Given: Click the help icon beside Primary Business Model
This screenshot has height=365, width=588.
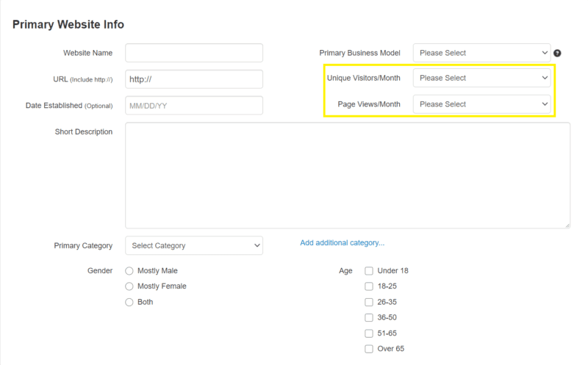Looking at the screenshot, I should (557, 53).
